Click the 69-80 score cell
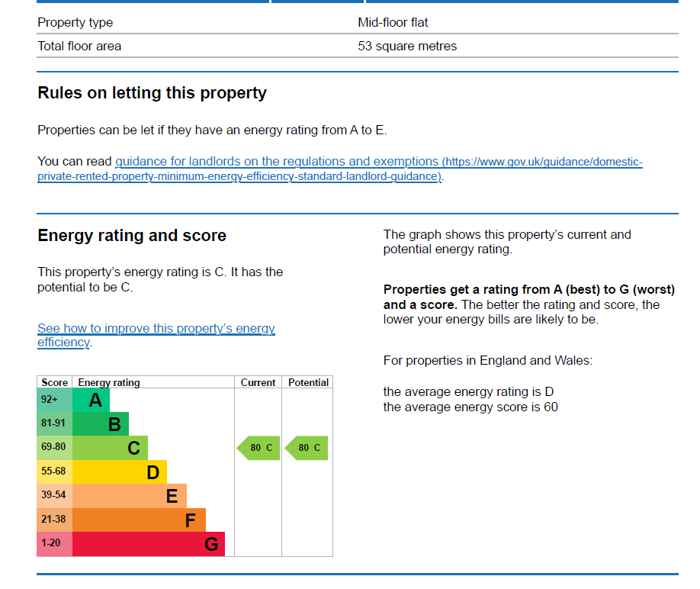 point(54,448)
